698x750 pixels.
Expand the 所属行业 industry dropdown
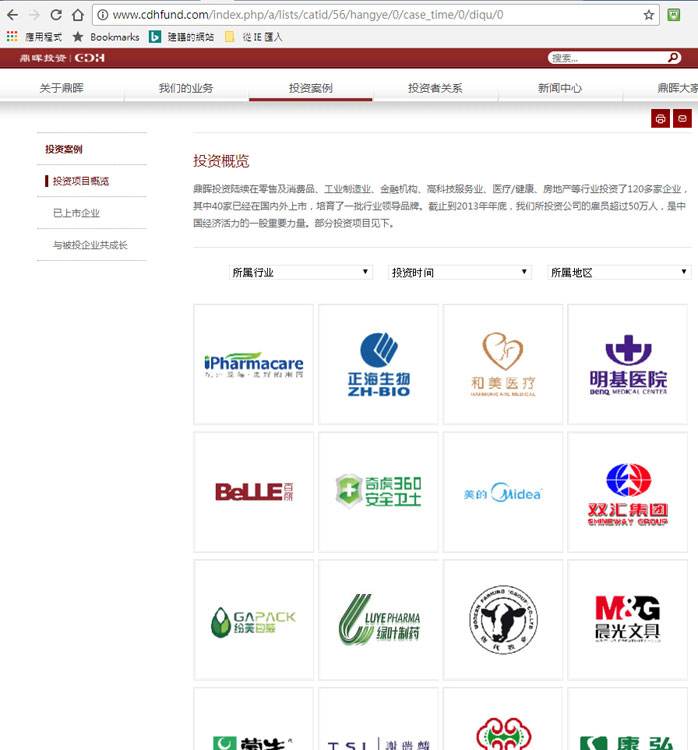click(x=300, y=272)
